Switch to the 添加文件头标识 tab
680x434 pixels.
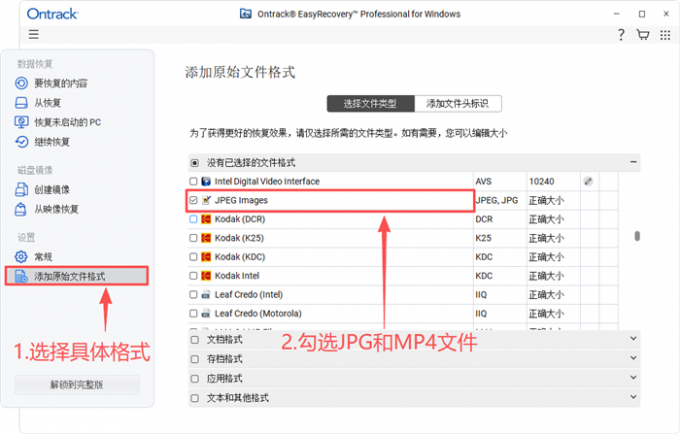(458, 104)
